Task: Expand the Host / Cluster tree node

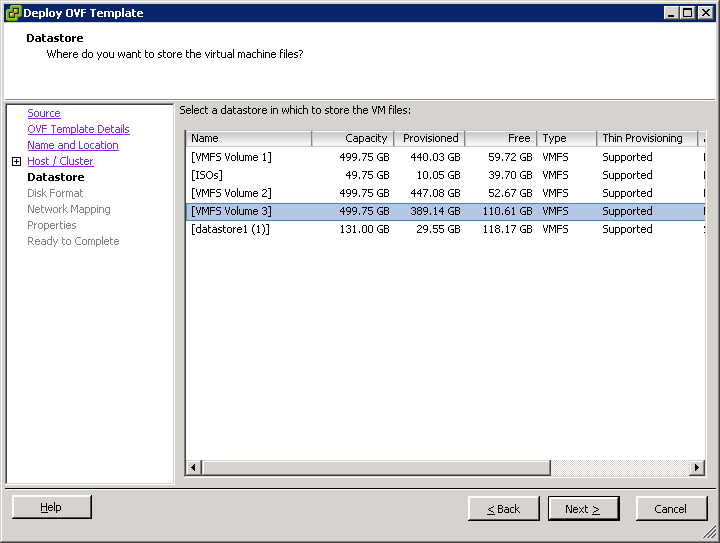Action: 17,162
